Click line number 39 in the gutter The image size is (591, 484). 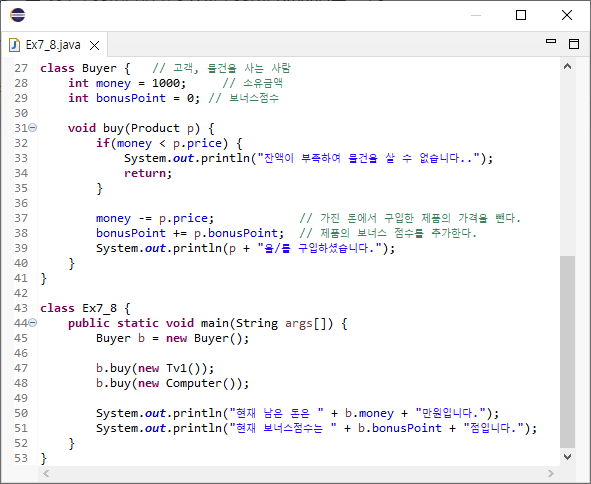(21, 248)
